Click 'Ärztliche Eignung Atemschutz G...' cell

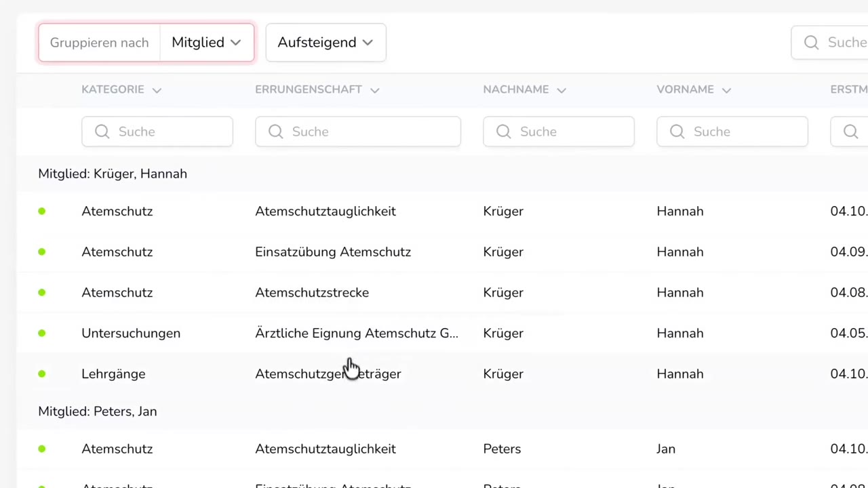(357, 333)
